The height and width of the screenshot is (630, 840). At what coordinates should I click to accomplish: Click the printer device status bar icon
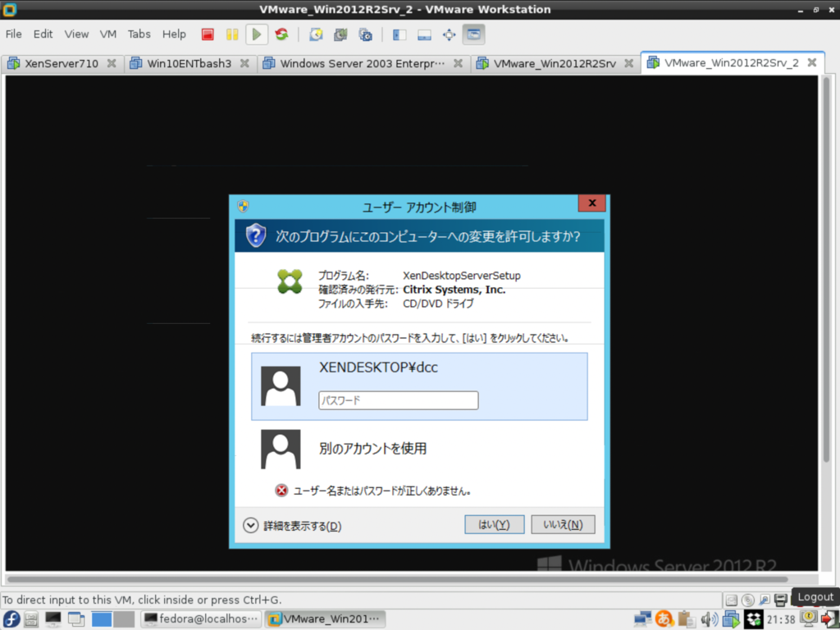click(781, 600)
